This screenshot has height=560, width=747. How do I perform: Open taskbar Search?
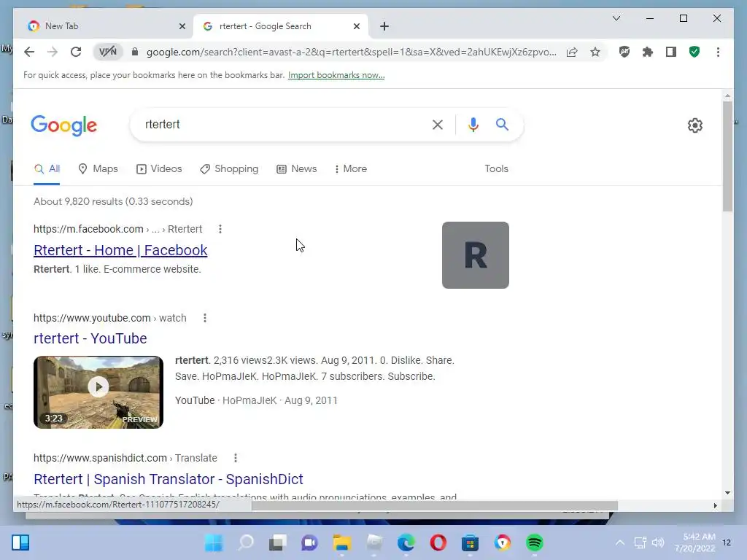pyautogui.click(x=246, y=542)
